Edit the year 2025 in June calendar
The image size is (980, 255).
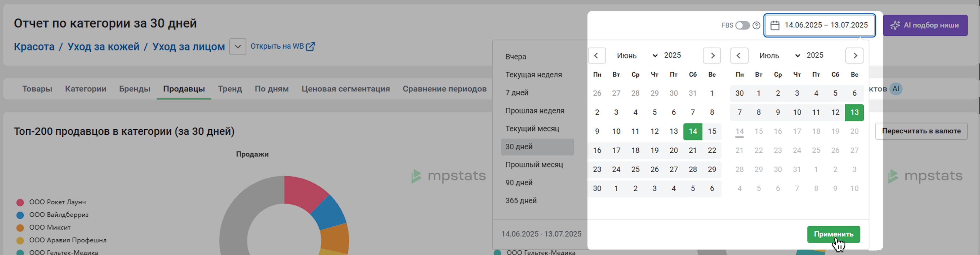coord(672,56)
